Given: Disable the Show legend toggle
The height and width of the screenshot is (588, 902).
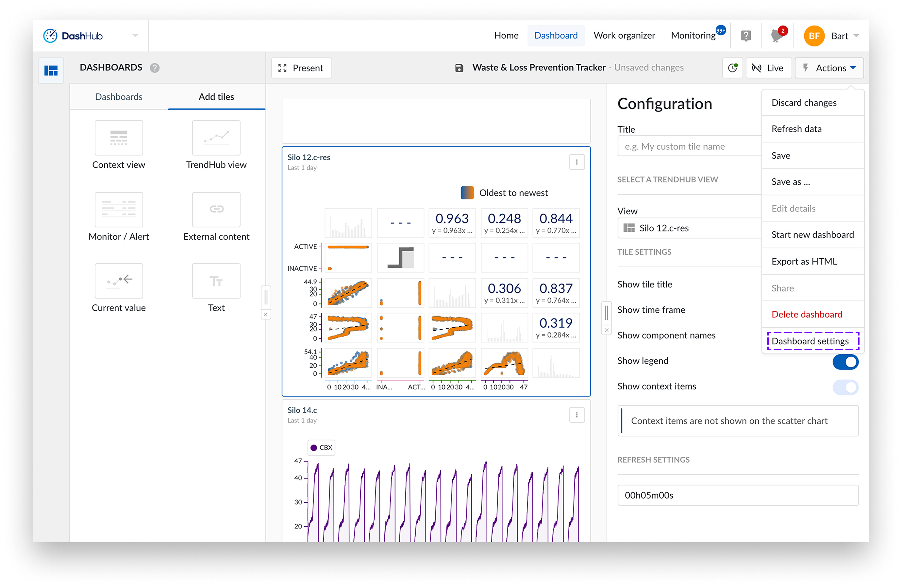Looking at the screenshot, I should (x=845, y=362).
